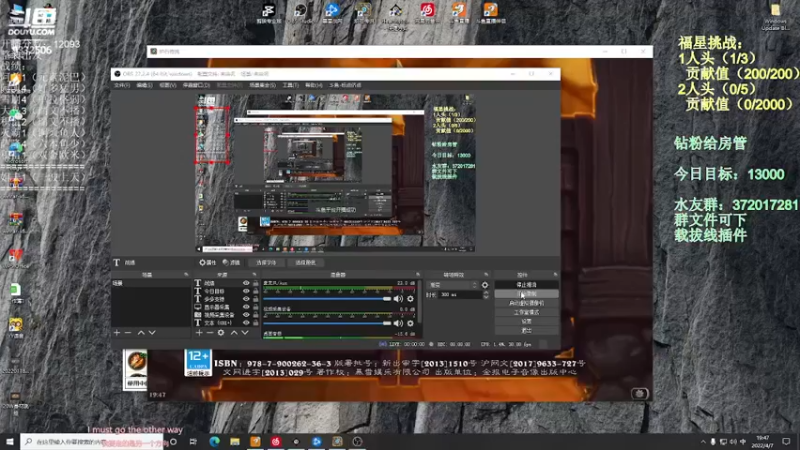The height and width of the screenshot is (450, 800).
Task: Show hidden system tray icons chevron
Action: point(703,441)
